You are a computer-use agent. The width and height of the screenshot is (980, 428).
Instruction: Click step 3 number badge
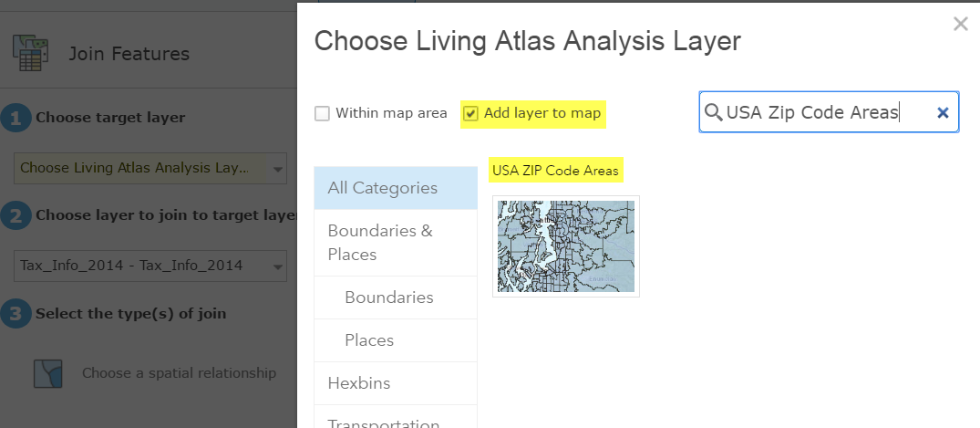14,314
